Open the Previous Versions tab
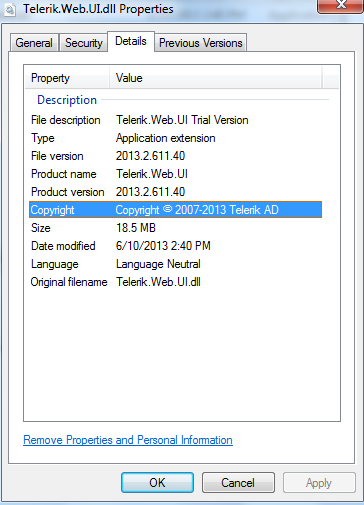Viewport: 364px width, 505px height. 201,43
